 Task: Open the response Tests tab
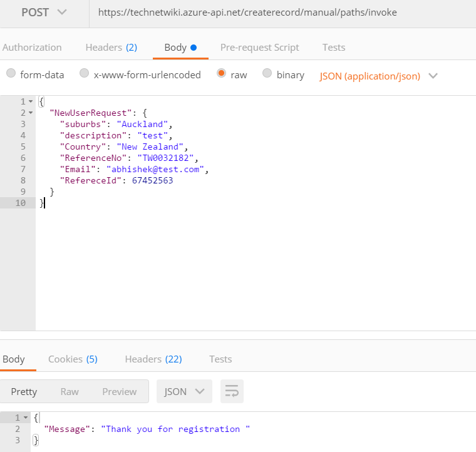click(220, 359)
